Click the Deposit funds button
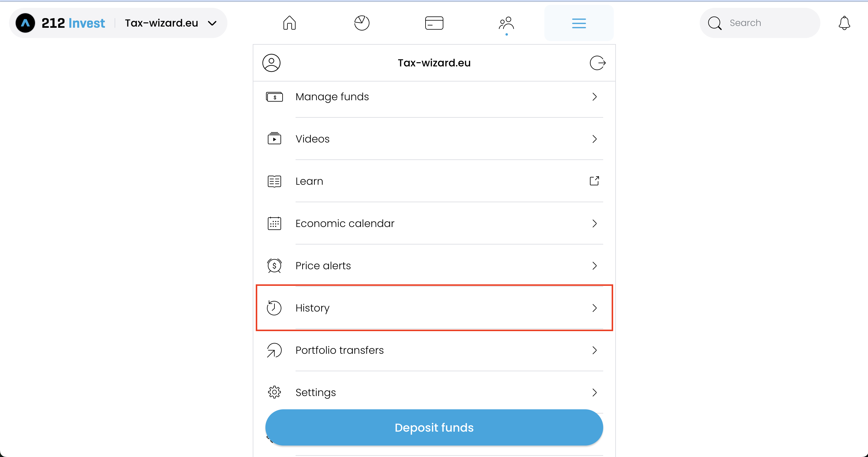Image resolution: width=868 pixels, height=457 pixels. pyautogui.click(x=434, y=428)
